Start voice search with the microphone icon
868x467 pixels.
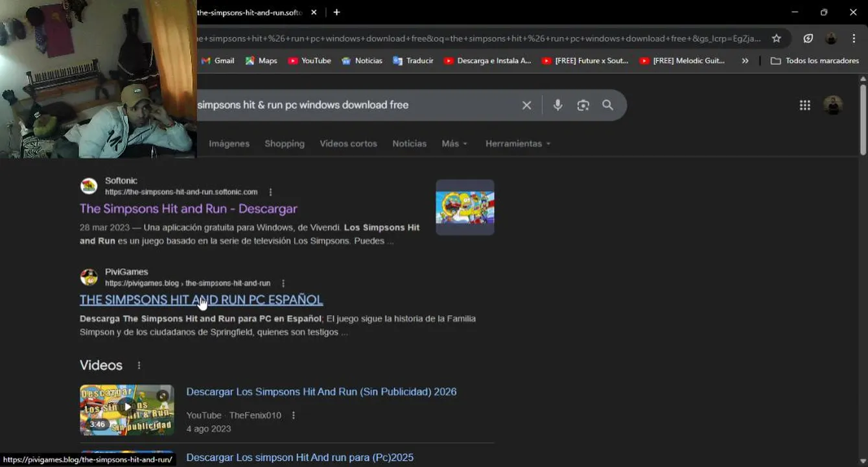coord(557,105)
